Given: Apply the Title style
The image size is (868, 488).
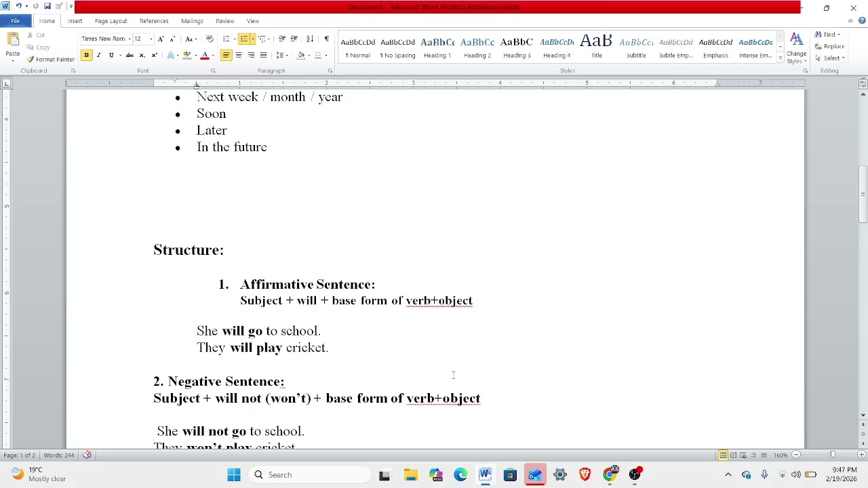Looking at the screenshot, I should (596, 47).
